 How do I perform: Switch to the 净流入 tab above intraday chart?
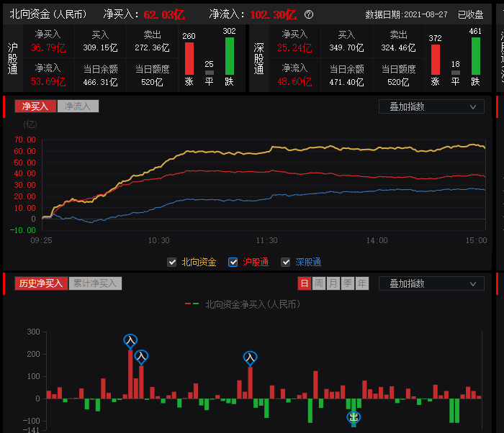point(78,106)
